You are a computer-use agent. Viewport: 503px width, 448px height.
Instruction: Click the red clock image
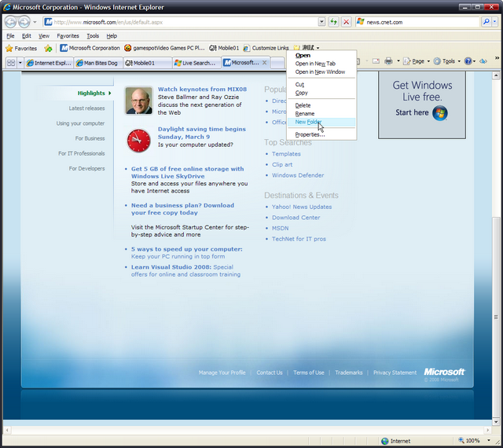tap(138, 141)
